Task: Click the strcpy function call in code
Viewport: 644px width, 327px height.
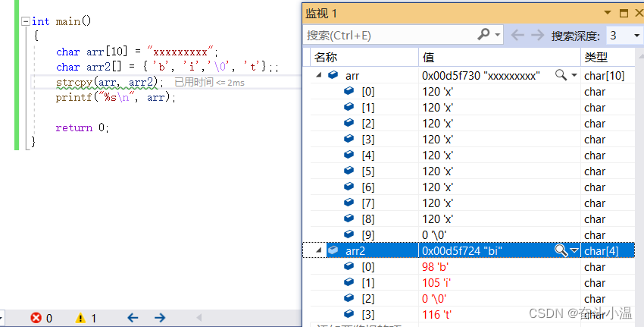Action: [x=110, y=82]
